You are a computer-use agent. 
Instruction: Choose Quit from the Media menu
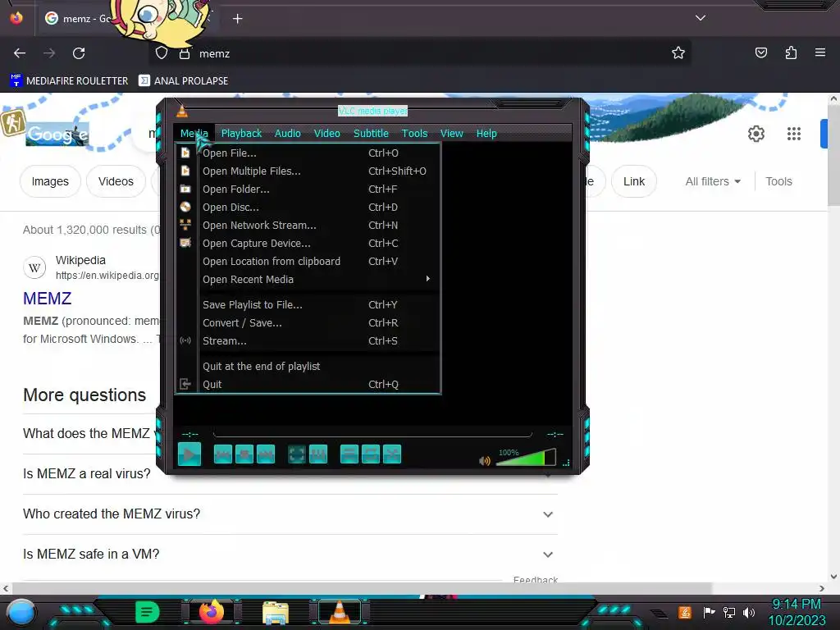[308, 384]
